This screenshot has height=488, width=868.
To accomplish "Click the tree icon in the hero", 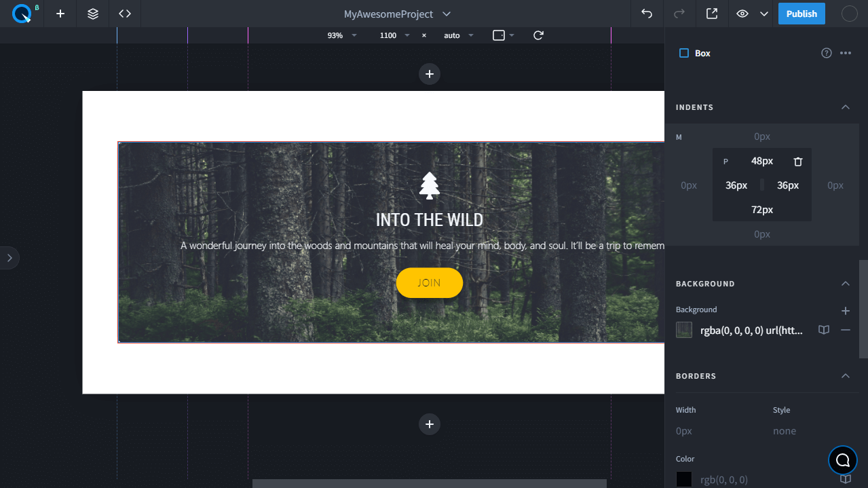I will (429, 186).
